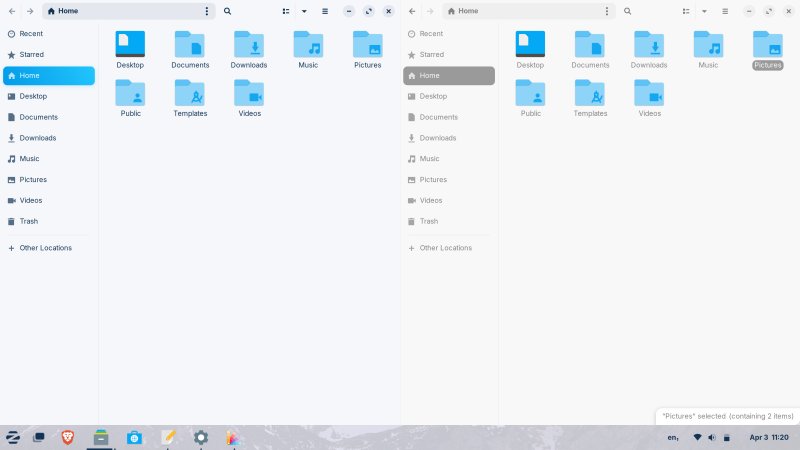Open the Videos folder in the left window
Image resolution: width=800 pixels, height=450 pixels.
(249, 96)
